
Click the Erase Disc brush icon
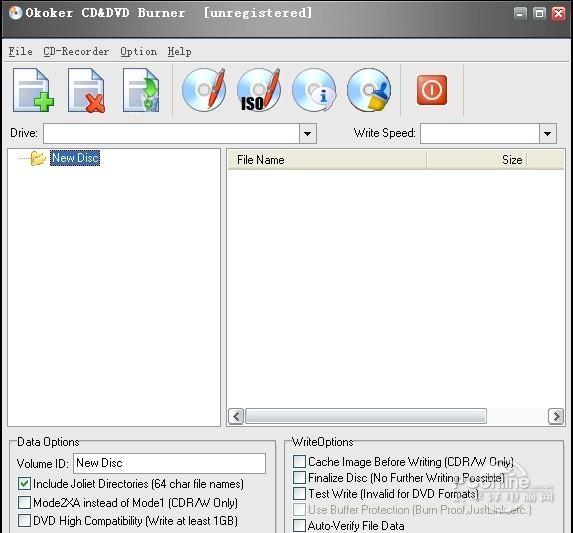(x=369, y=90)
